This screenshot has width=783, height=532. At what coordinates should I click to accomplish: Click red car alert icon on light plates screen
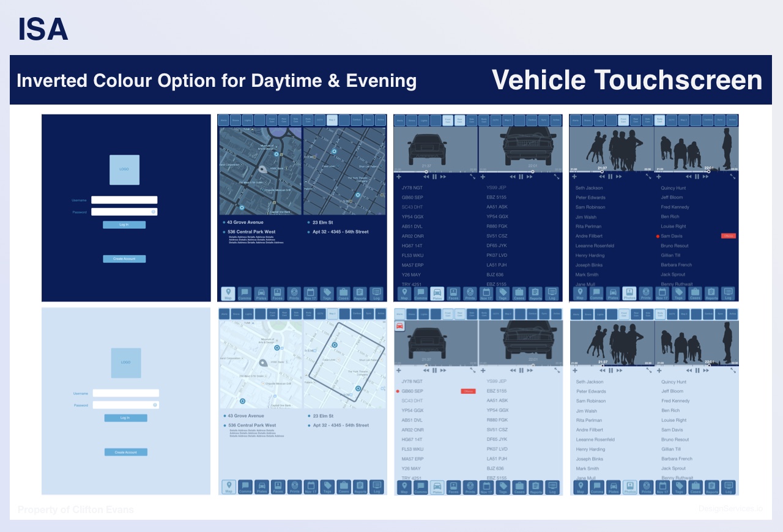coord(399,326)
